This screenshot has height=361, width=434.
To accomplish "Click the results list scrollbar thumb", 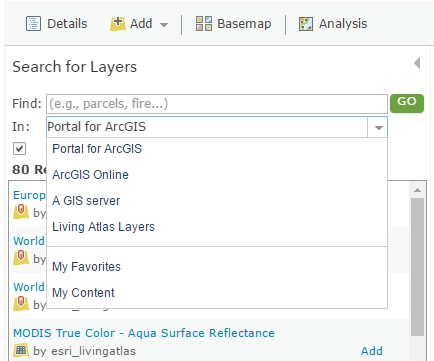I will [x=417, y=267].
